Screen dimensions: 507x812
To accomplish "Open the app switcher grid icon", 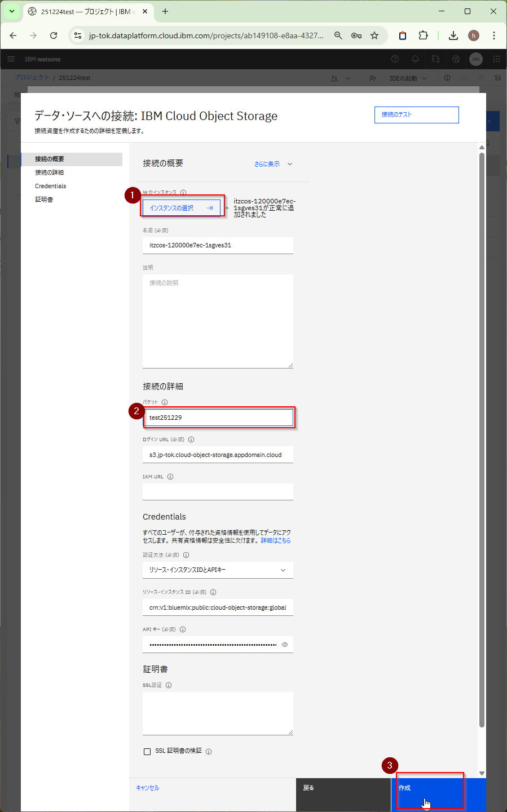I will (x=496, y=59).
